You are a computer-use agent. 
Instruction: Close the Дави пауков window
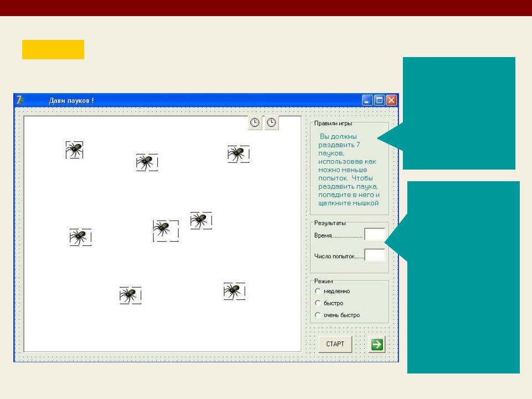coord(392,100)
